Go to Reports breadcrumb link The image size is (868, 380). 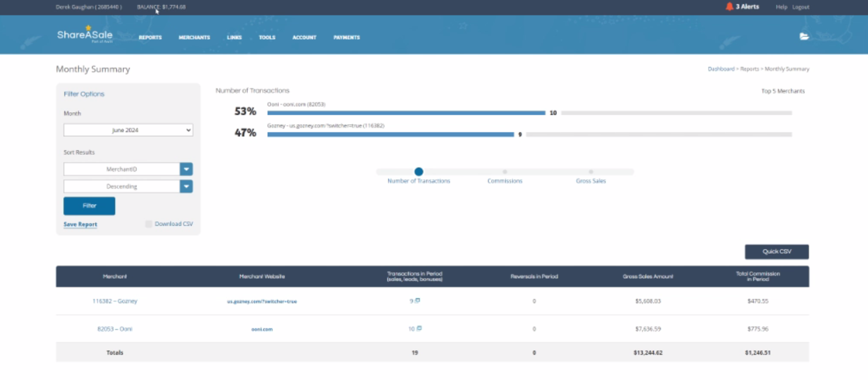pos(749,69)
